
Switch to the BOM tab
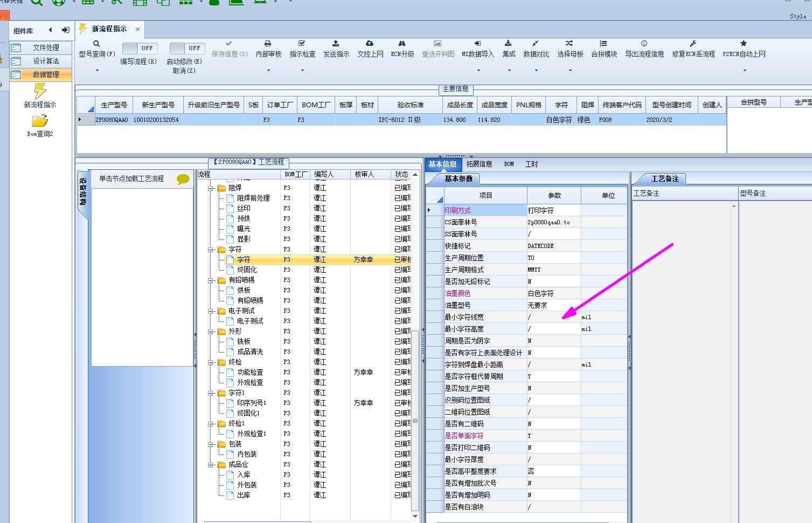[509, 164]
